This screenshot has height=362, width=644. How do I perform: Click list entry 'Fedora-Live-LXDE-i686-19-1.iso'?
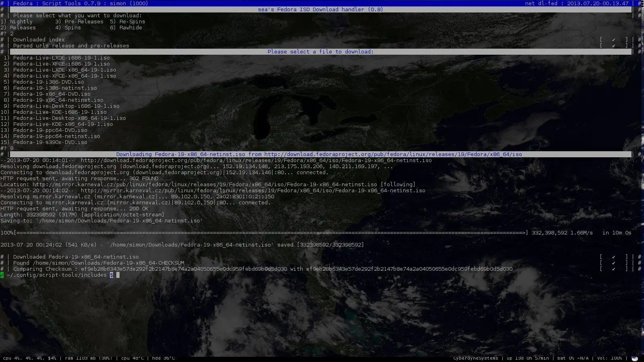[x=62, y=58]
